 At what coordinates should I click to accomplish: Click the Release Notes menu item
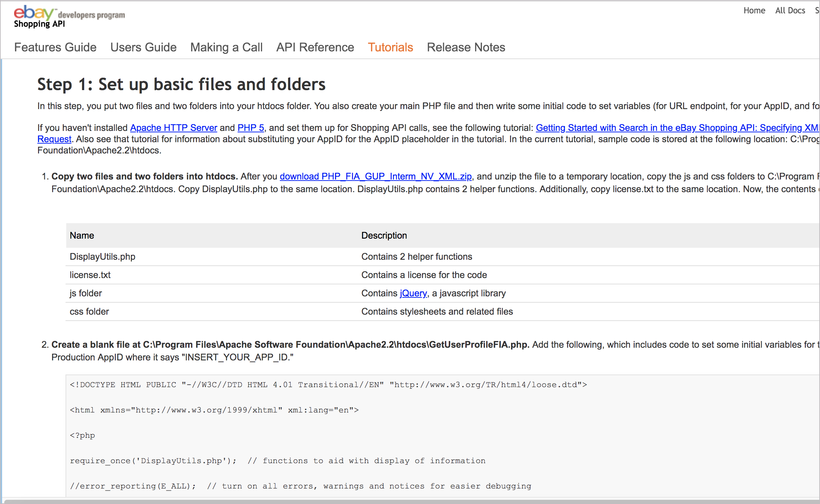[x=466, y=48]
